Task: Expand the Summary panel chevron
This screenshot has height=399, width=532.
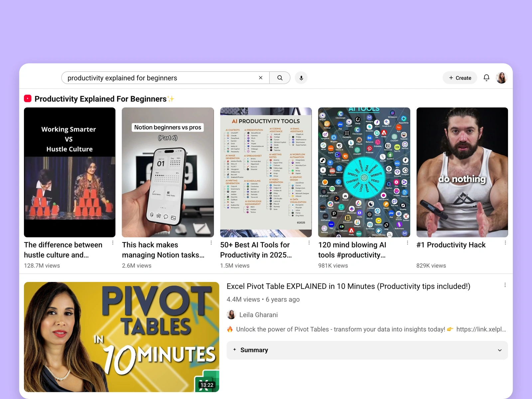Action: click(499, 350)
